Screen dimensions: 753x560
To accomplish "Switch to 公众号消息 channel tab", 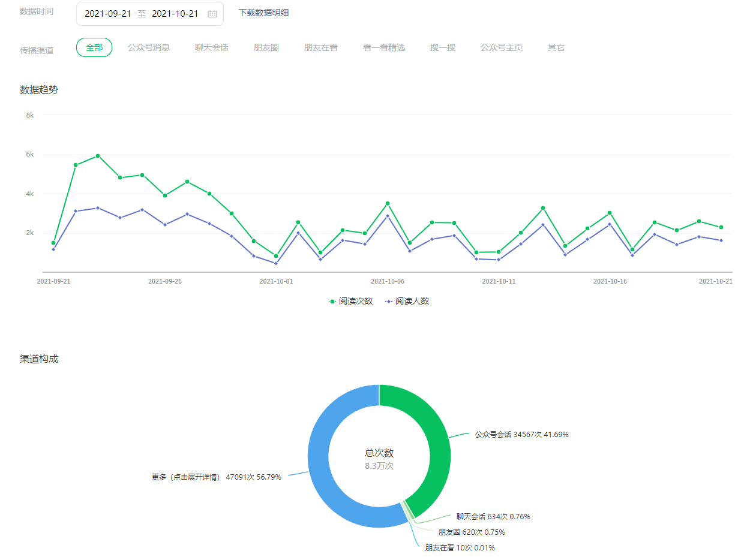I will [149, 47].
